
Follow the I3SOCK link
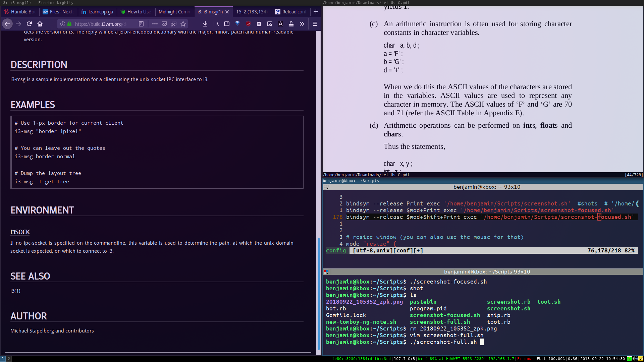click(x=20, y=232)
